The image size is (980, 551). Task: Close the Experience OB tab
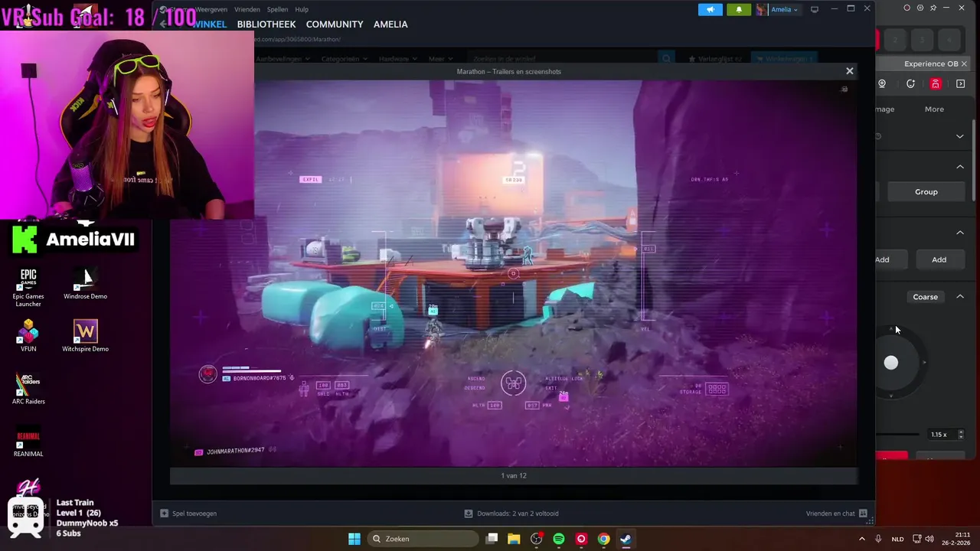point(964,64)
